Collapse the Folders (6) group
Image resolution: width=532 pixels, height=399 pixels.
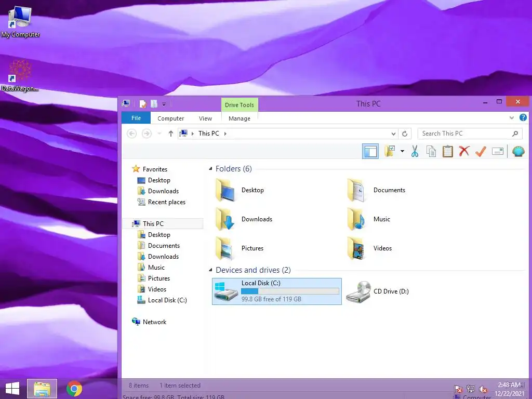pos(210,169)
